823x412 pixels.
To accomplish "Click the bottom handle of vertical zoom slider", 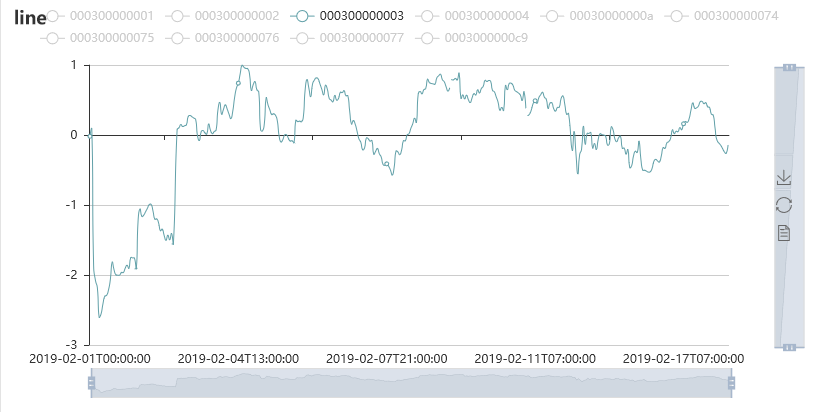I will 789,347.
